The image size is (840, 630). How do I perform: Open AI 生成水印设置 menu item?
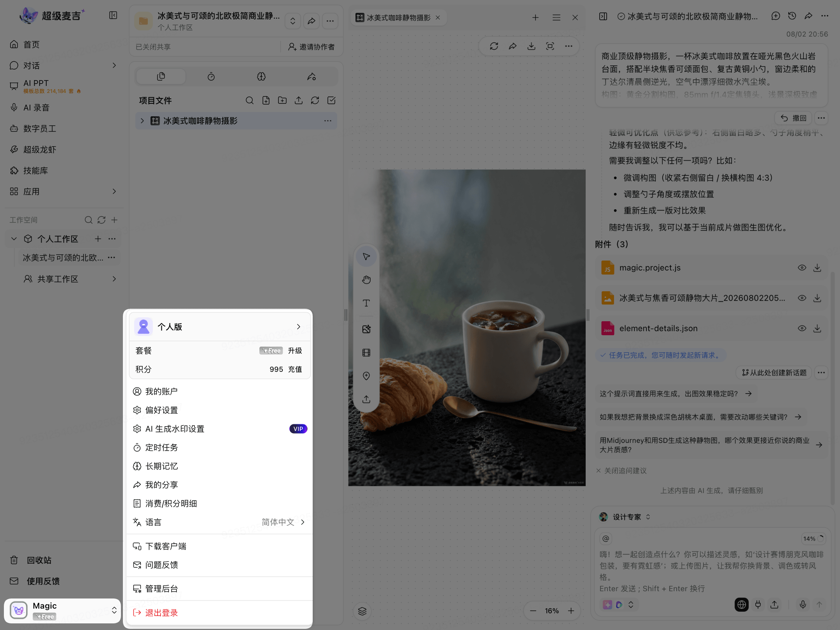(220, 429)
